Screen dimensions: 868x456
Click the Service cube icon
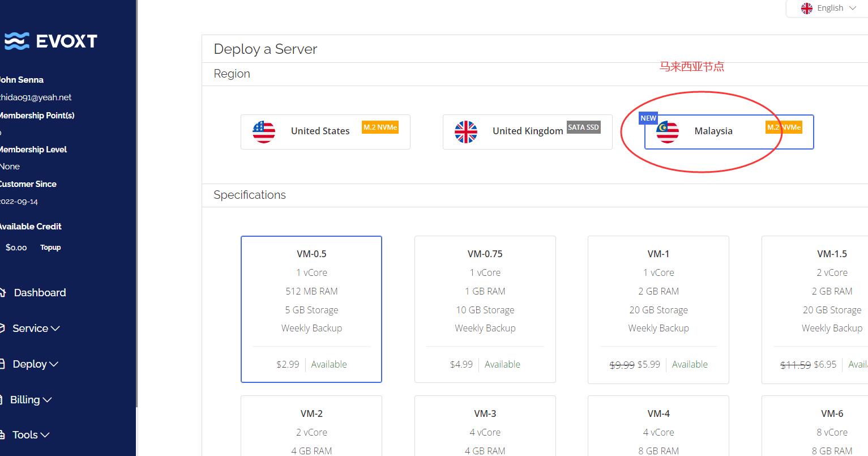pos(2,328)
